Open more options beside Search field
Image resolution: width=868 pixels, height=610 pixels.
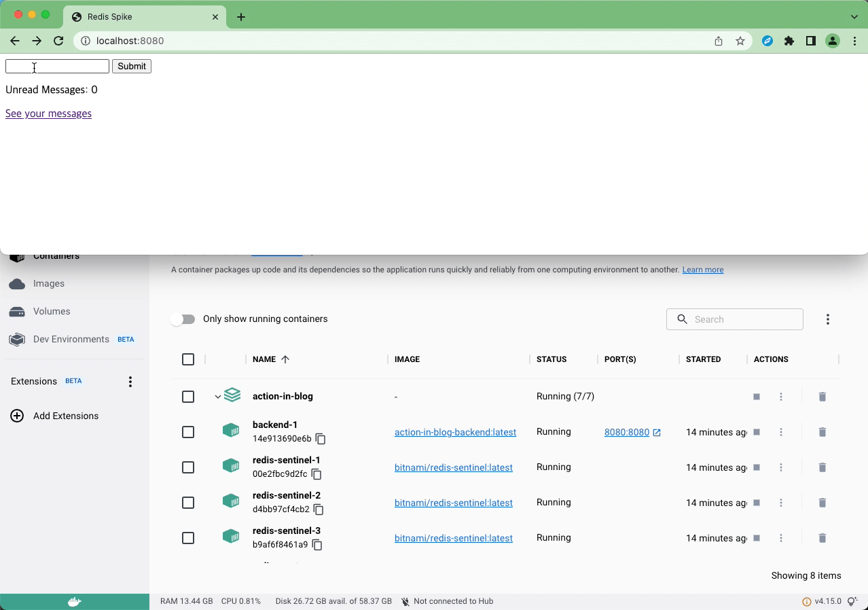(x=828, y=319)
